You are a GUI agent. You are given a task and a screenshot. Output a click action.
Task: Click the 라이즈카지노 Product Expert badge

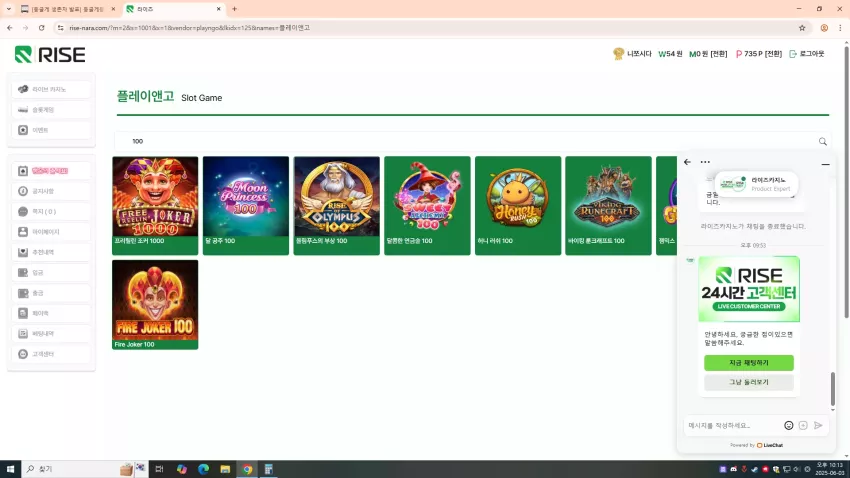click(x=756, y=184)
